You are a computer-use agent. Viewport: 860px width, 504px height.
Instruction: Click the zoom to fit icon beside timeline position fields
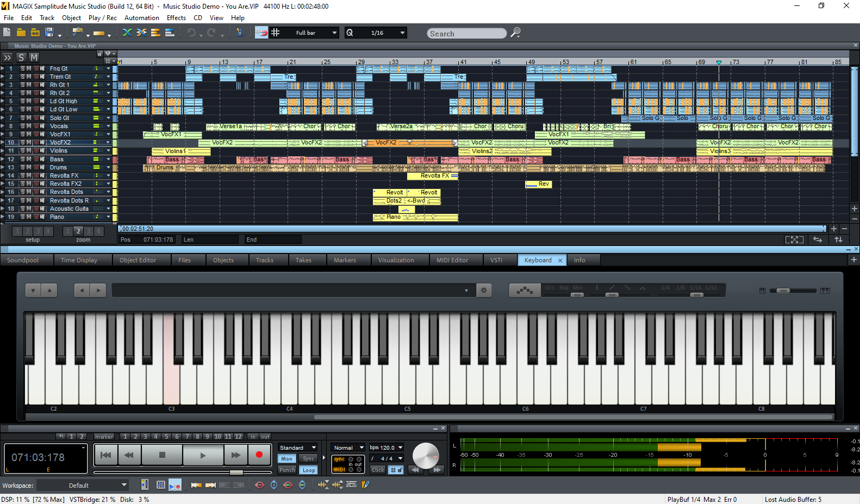click(x=794, y=240)
